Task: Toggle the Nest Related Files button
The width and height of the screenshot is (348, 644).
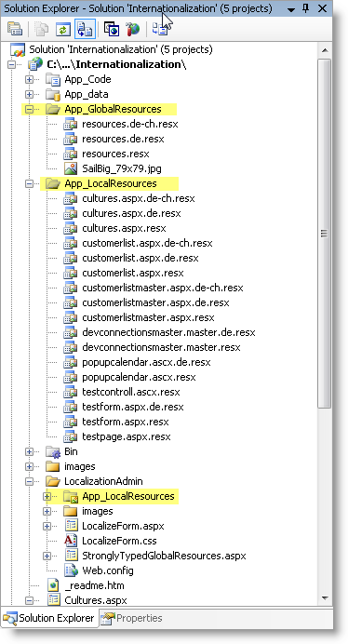Action: point(86,29)
